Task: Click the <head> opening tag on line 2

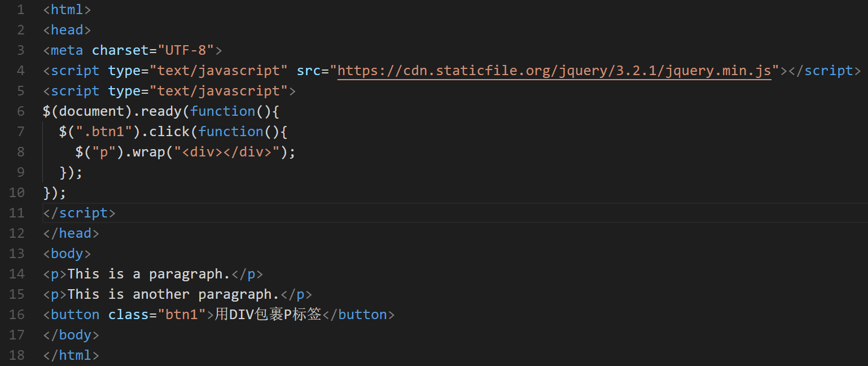Action: point(67,29)
